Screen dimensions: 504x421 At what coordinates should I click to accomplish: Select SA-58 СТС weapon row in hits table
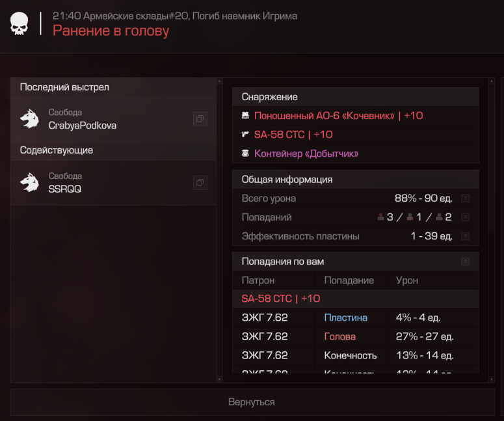point(356,299)
